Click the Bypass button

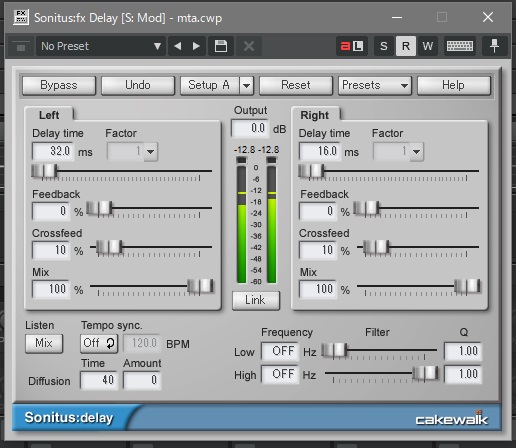(59, 86)
